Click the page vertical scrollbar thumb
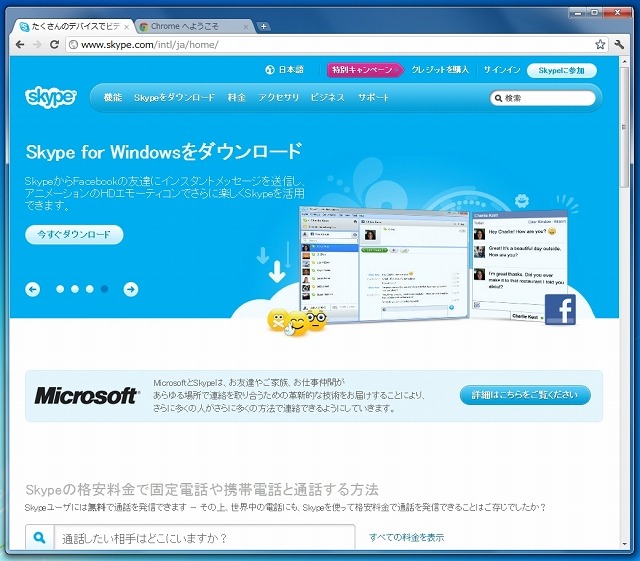The image size is (640, 561). (x=624, y=127)
